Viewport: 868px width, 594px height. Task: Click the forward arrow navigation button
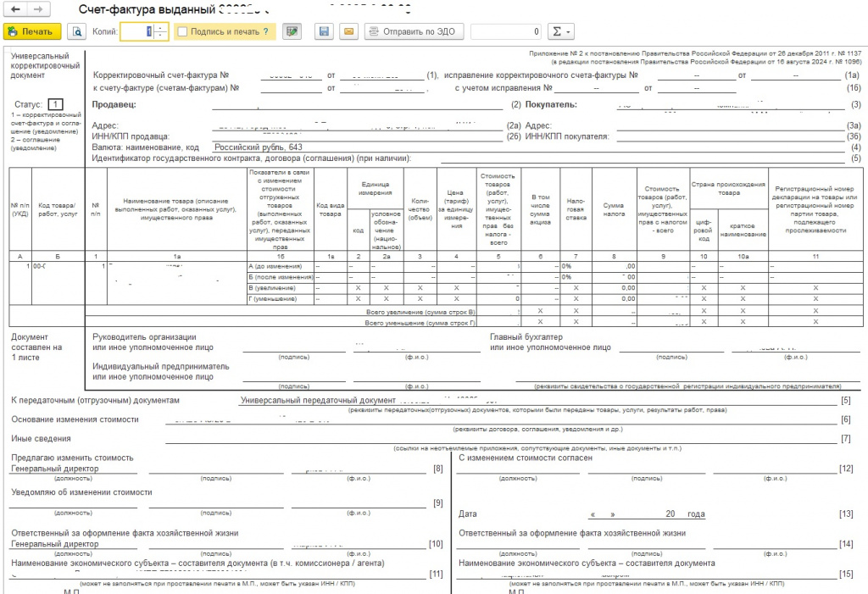click(x=37, y=9)
